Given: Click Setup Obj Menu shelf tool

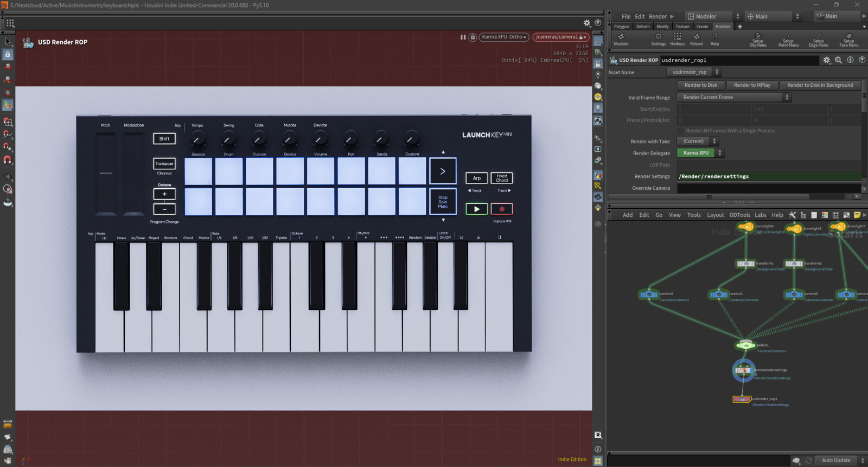Looking at the screenshot, I should pos(758,40).
